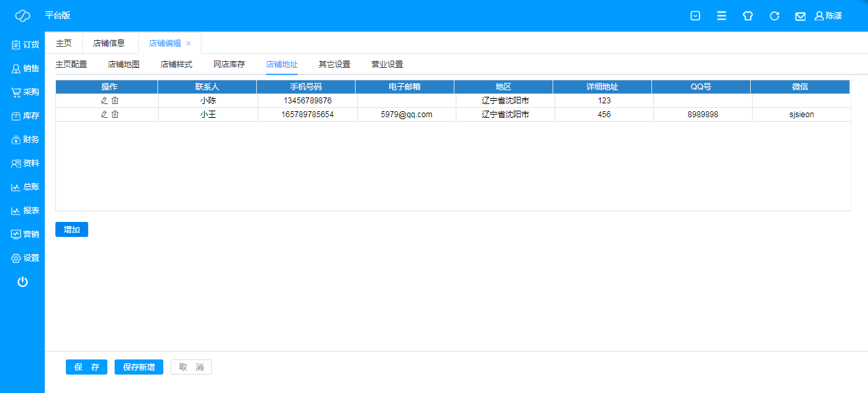This screenshot has height=393, width=868.
Task: Click the 增加 button
Action: pyautogui.click(x=72, y=230)
